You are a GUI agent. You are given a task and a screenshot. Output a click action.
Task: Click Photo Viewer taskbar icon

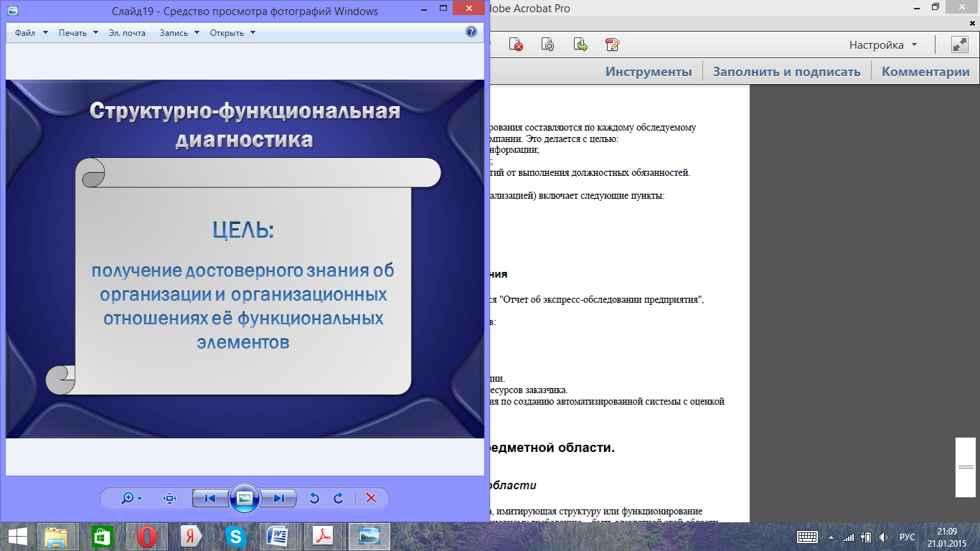click(369, 536)
